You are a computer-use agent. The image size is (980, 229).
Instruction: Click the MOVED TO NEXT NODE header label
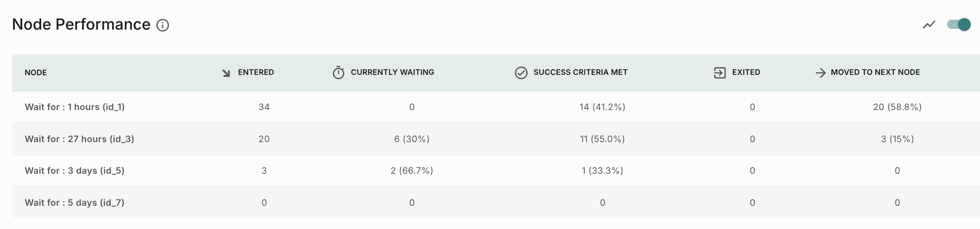point(875,72)
